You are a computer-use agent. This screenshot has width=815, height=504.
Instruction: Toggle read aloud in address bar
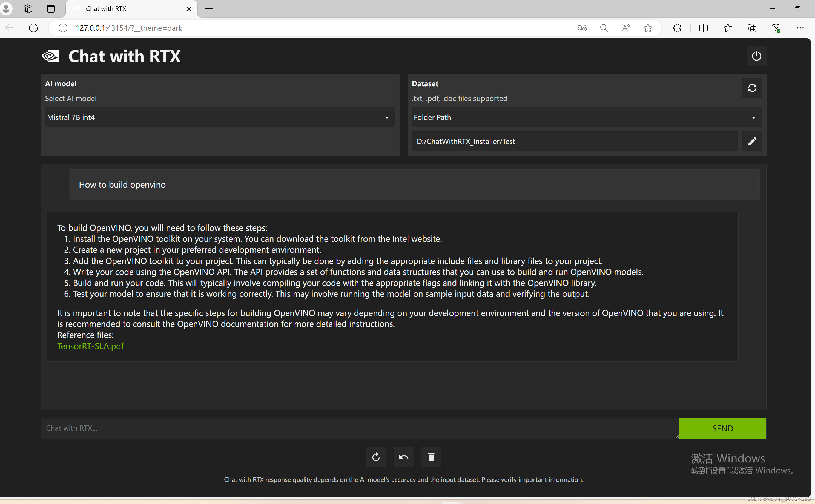626,28
